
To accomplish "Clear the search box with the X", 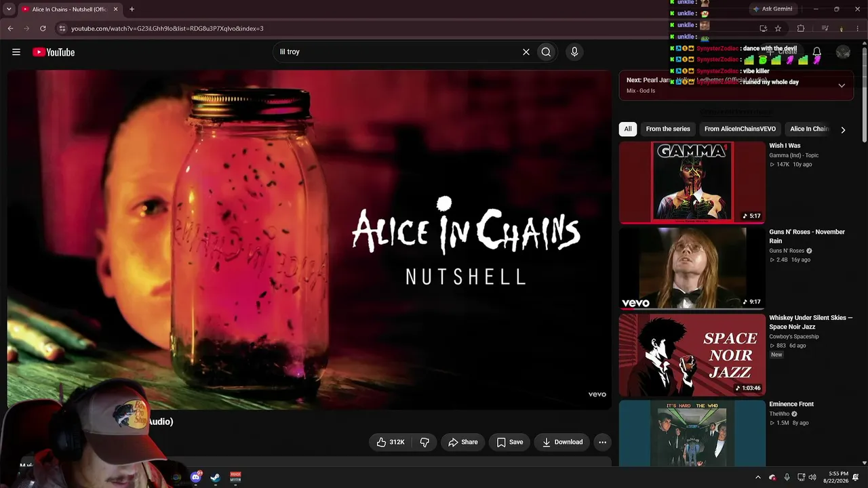I will coord(526,52).
